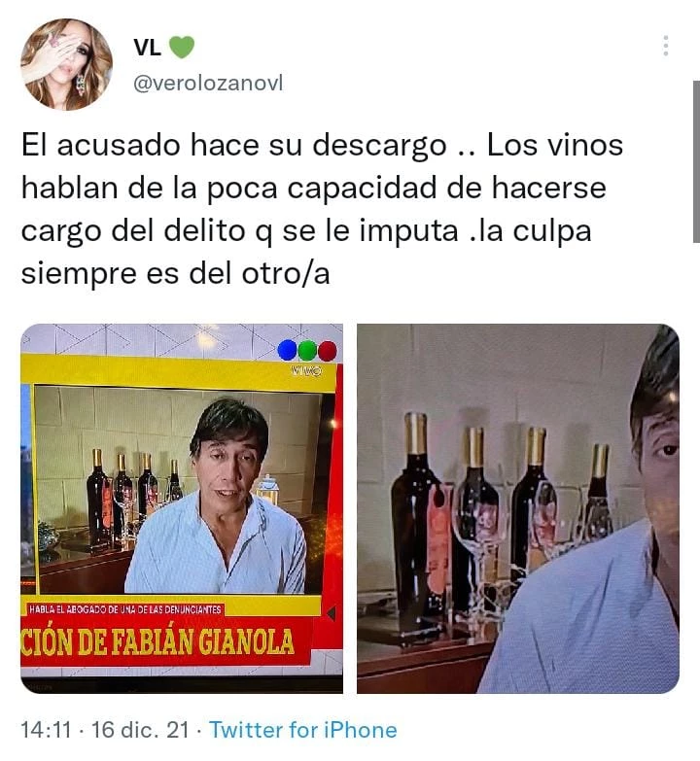Click the 16 dic. 21 date
The height and width of the screenshot is (761, 700).
(x=140, y=730)
